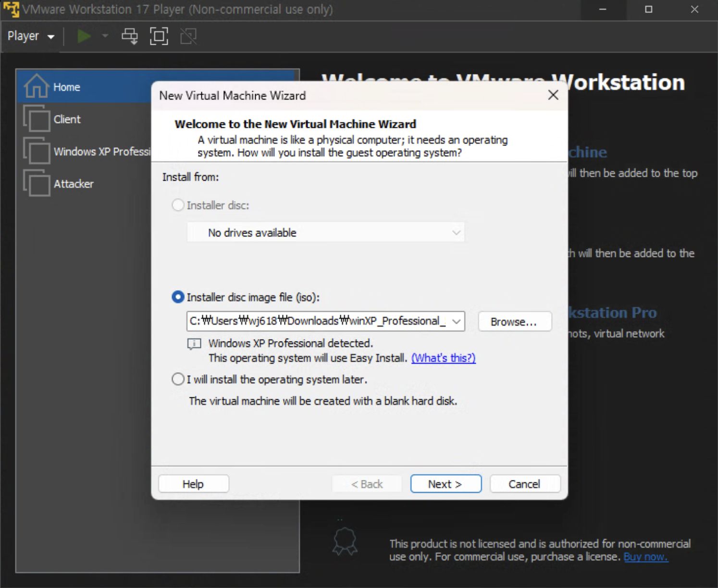The image size is (718, 588).
Task: Select Installer disc image file (iso) option
Action: click(178, 297)
